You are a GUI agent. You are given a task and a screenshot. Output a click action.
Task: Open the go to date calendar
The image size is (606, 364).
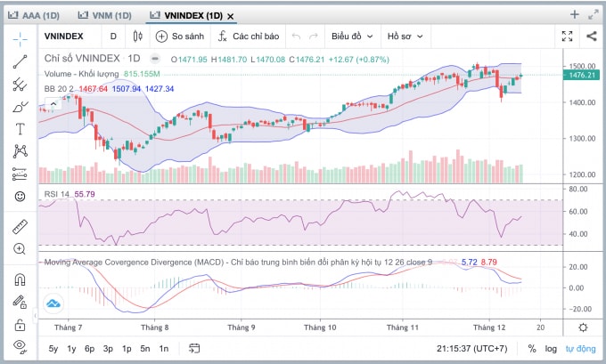(x=194, y=349)
